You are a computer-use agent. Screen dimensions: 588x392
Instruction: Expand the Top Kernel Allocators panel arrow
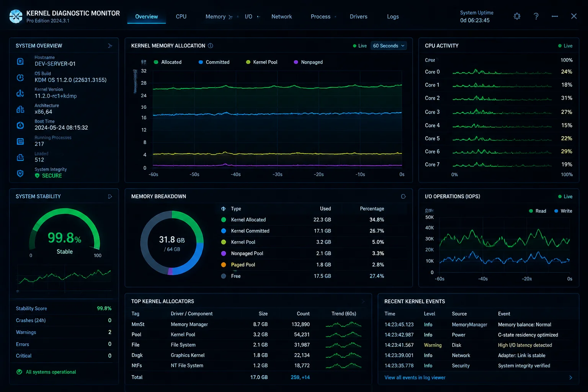[363, 302]
